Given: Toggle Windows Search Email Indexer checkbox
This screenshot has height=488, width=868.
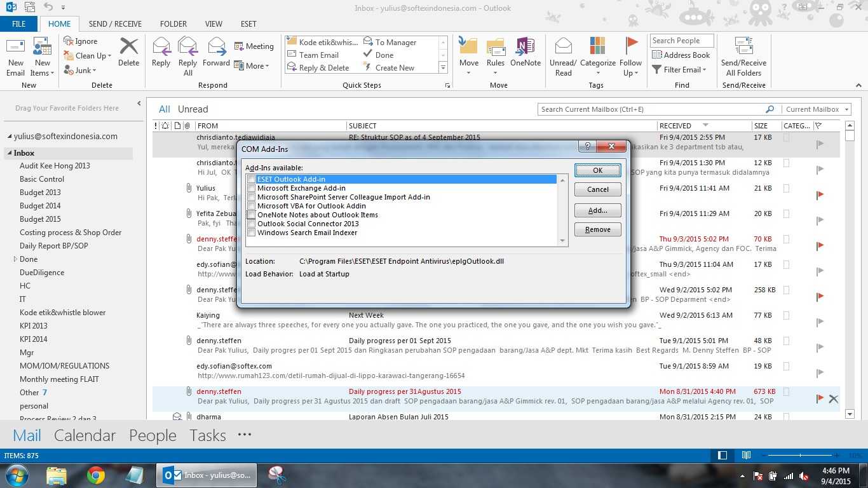Looking at the screenshot, I should click(252, 233).
